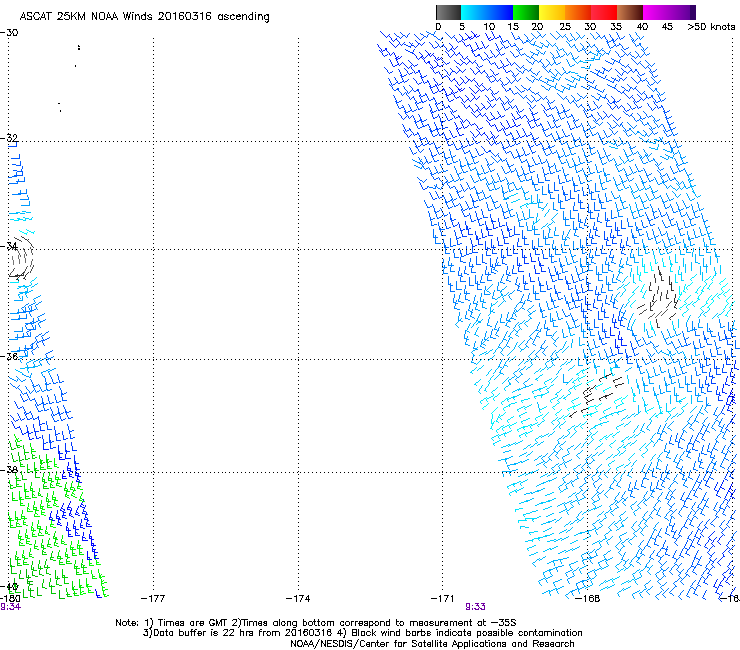740x650 pixels.
Task: Click the green 15–20 knots legend segment
Action: (x=526, y=12)
